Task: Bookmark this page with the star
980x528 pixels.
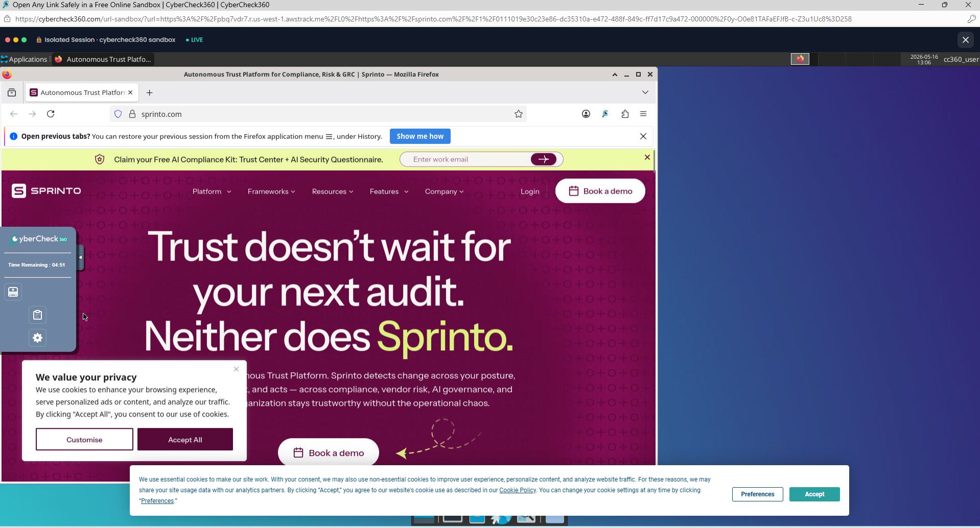Action: [519, 114]
